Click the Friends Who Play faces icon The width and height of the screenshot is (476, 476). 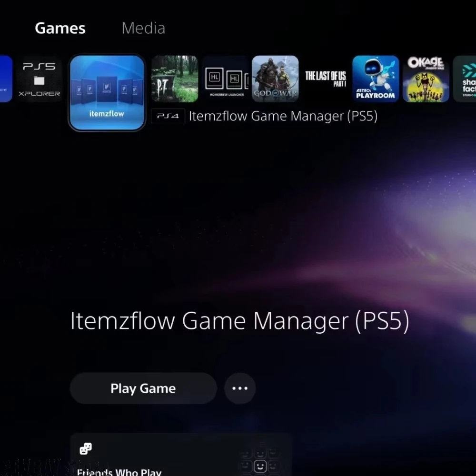(x=86, y=449)
